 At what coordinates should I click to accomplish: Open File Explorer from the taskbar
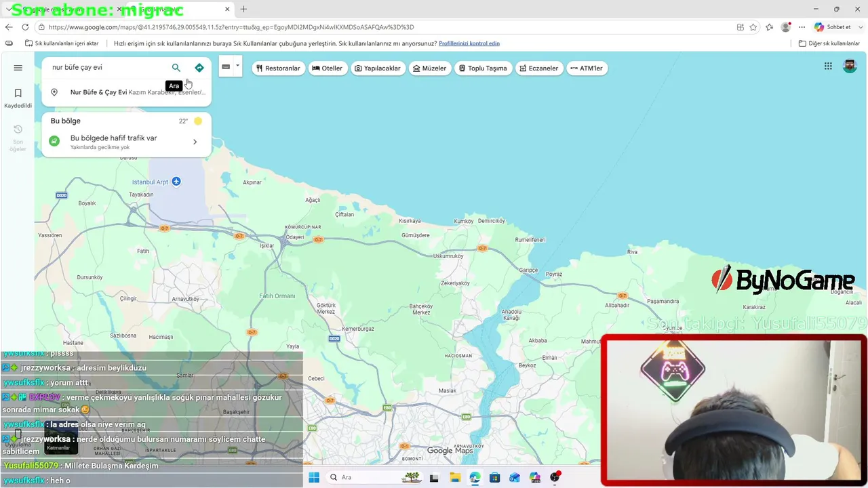pyautogui.click(x=454, y=477)
